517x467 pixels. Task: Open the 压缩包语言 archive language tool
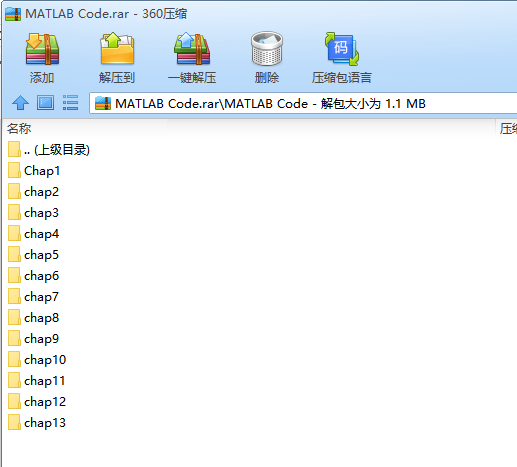(342, 49)
